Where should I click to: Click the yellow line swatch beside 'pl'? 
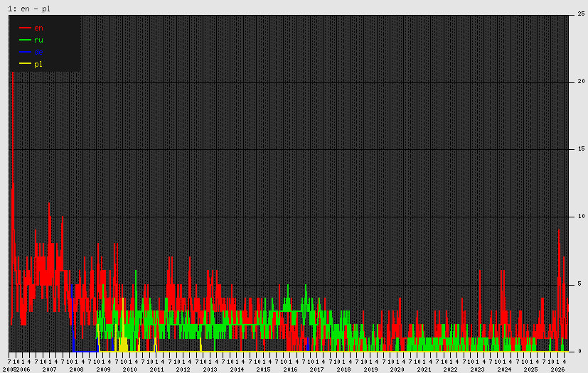[25, 64]
